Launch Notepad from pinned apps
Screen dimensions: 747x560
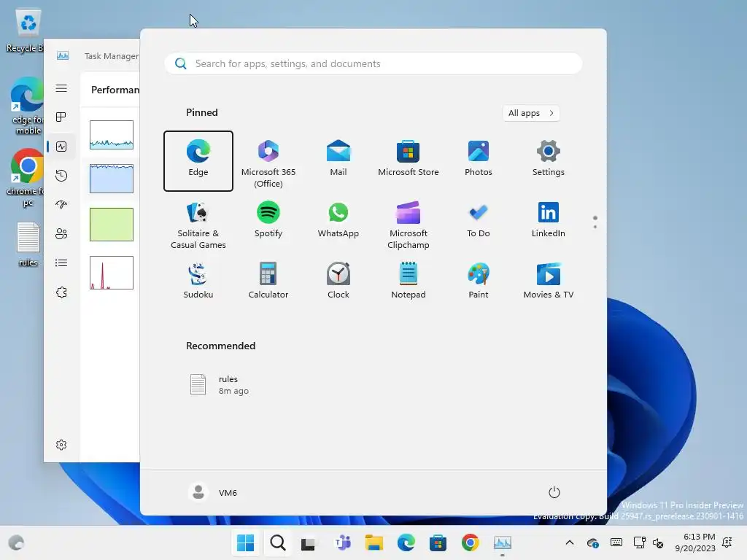(409, 281)
